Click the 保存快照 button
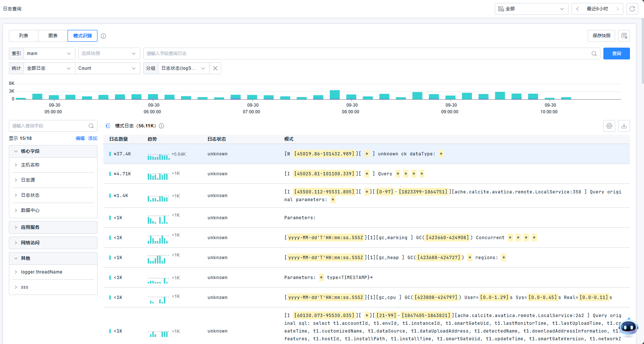 click(x=601, y=36)
